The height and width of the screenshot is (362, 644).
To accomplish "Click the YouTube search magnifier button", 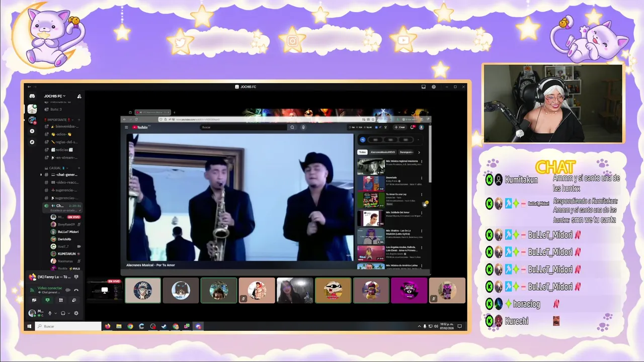I will 292,127.
